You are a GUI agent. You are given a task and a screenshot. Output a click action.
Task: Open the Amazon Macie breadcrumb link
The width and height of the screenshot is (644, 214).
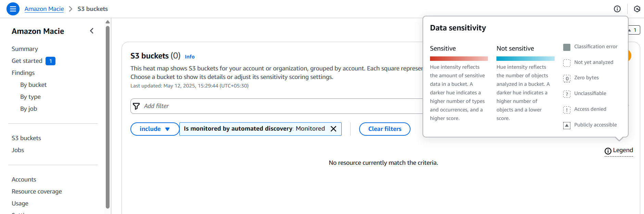tap(44, 9)
